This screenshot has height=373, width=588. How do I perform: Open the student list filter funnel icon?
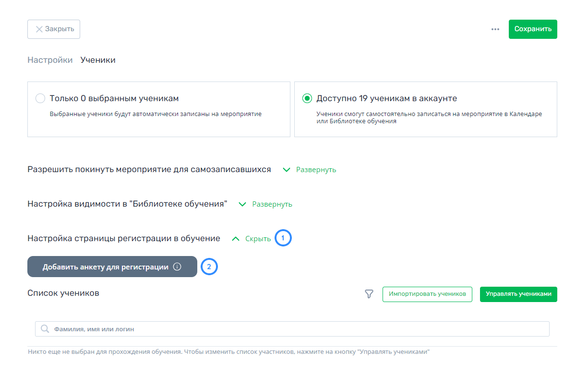pos(369,294)
